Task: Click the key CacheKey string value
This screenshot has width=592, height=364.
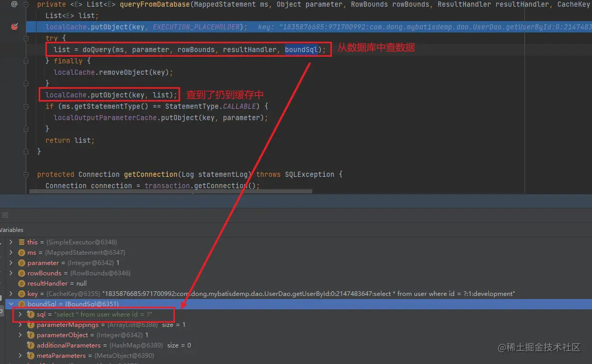Action: tap(309, 293)
